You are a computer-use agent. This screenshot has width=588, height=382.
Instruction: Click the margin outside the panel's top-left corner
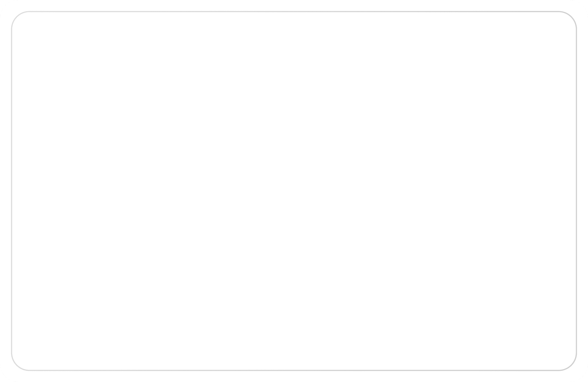[x=5, y=5]
